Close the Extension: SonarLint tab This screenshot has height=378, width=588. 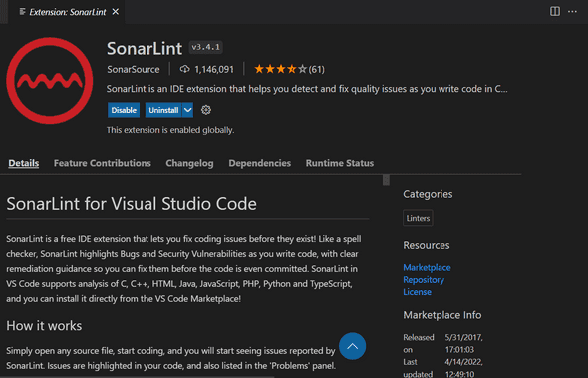coord(116,12)
